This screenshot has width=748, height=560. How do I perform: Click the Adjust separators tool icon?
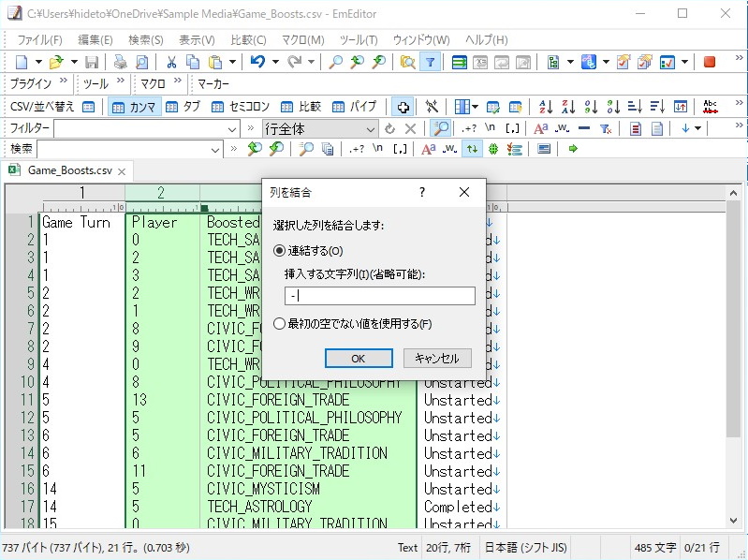432,107
